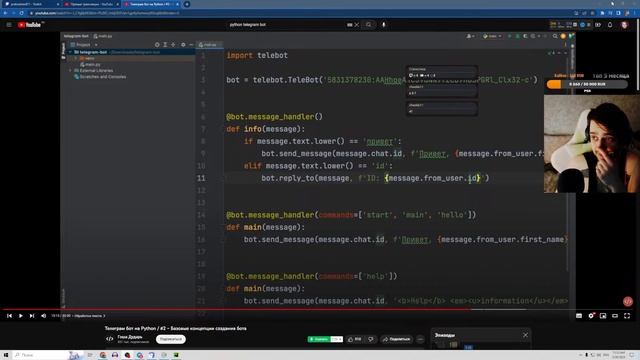Select main.py in project tree
The image size is (640, 360).
90,64
